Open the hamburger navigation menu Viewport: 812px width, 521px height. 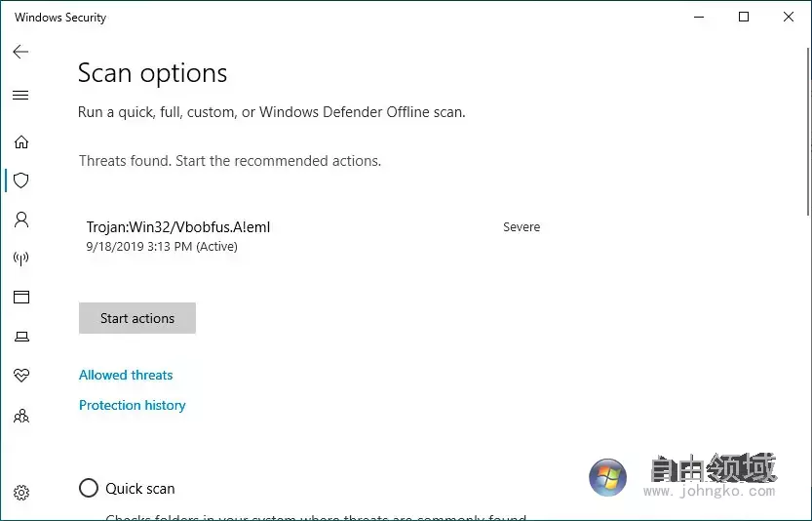[20, 96]
